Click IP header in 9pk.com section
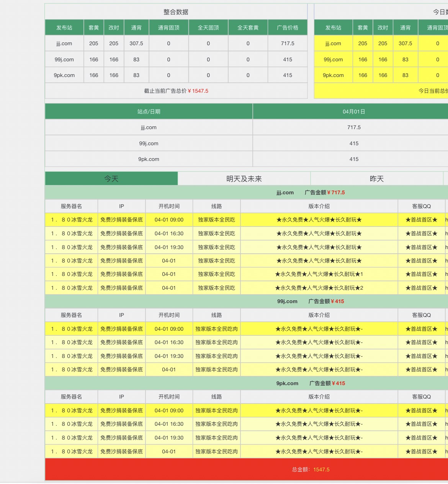This screenshot has width=448, height=484. tap(121, 397)
